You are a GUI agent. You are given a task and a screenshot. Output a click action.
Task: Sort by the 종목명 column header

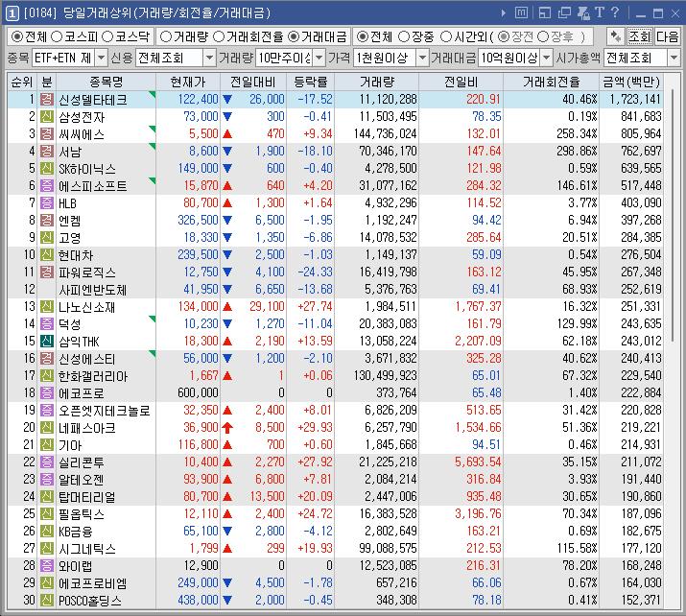click(106, 82)
